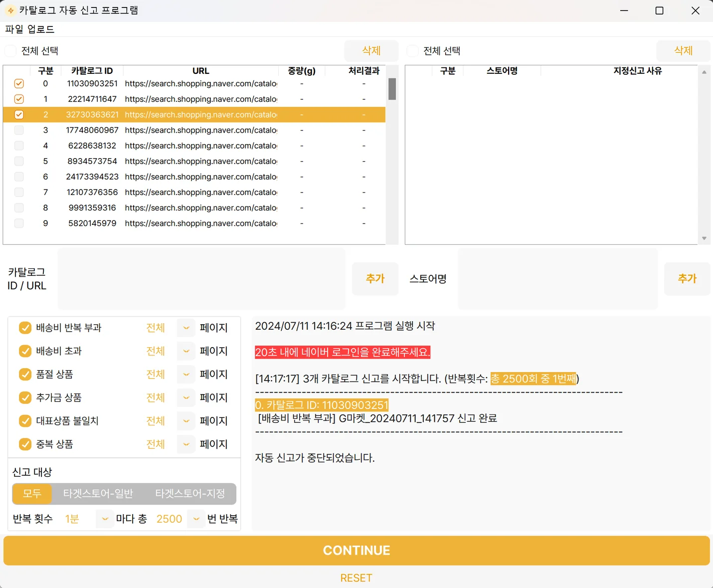Click the right 삭제 button above store table
Viewport: 713px width, 588px height.
683,50
